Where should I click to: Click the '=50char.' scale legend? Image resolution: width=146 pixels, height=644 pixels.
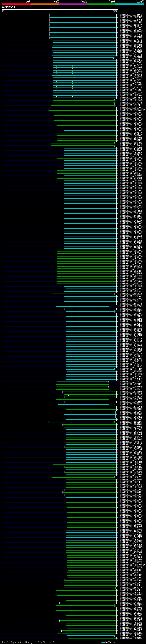(109, 642)
